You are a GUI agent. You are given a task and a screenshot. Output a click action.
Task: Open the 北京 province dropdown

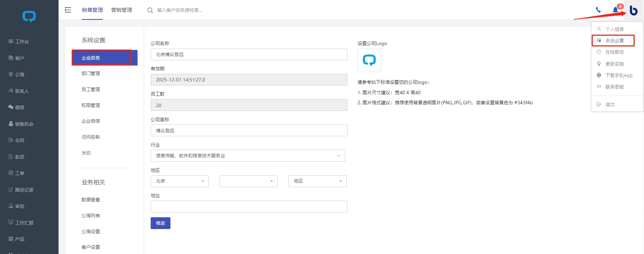(x=180, y=181)
